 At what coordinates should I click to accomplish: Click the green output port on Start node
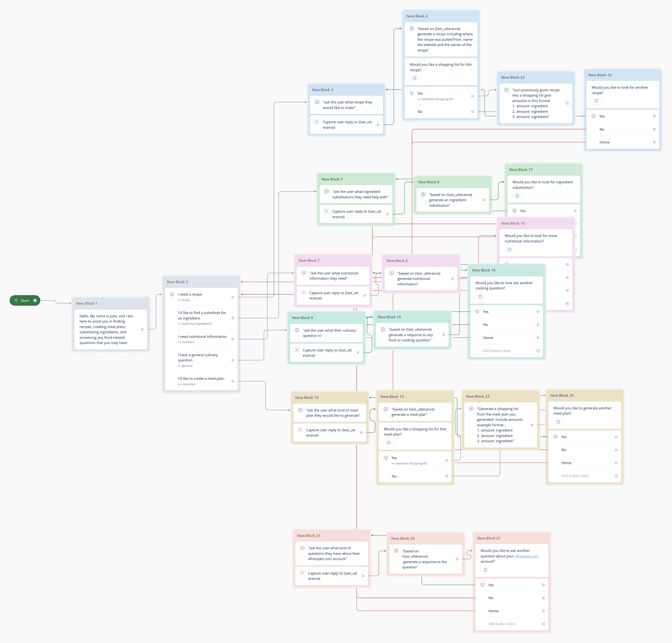pos(35,300)
